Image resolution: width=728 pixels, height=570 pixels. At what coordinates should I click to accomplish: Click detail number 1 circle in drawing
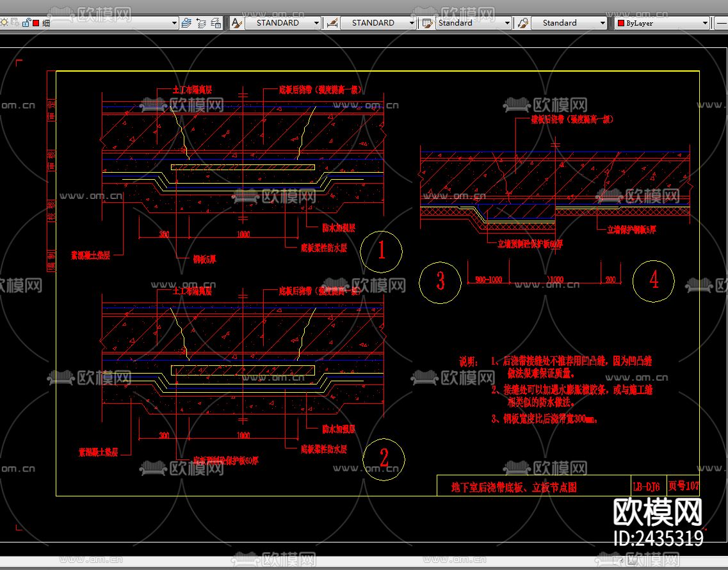click(x=382, y=251)
